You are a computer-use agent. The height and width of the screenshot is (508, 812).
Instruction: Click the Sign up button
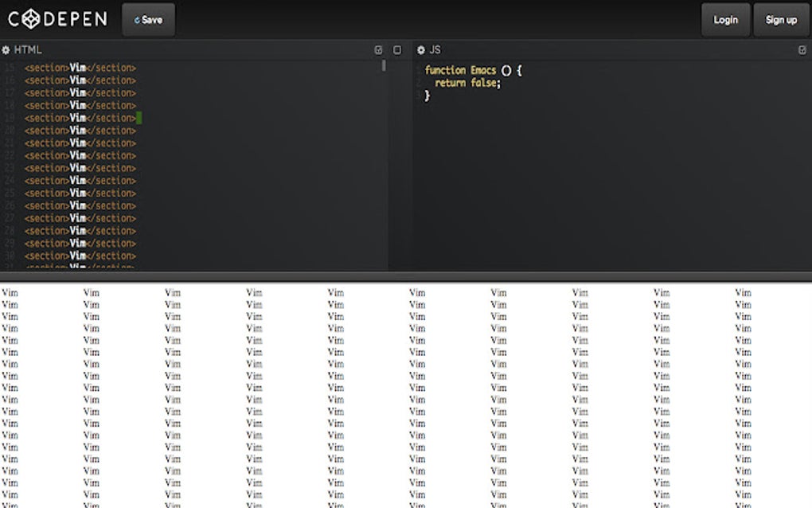point(781,20)
